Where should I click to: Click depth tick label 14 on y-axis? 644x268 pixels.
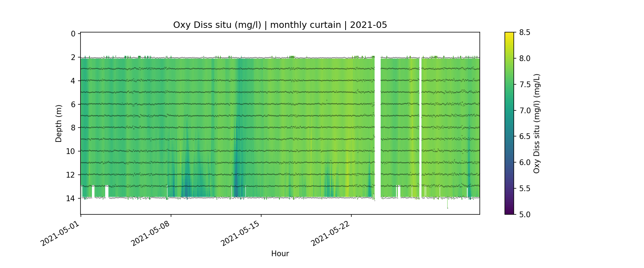click(x=71, y=198)
